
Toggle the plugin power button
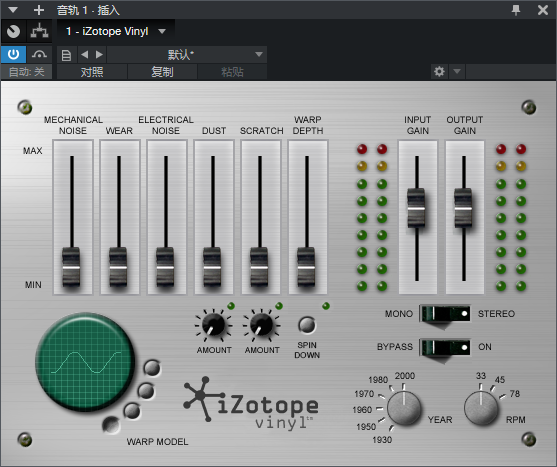point(13,54)
